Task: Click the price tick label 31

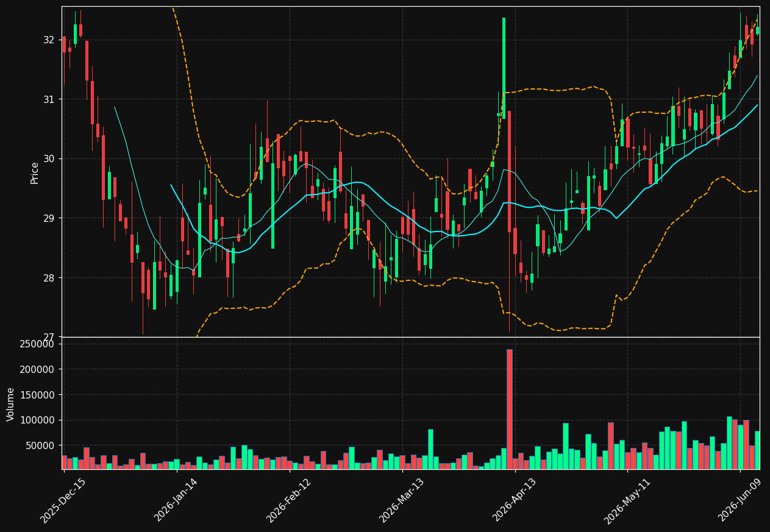Action: tap(49, 99)
